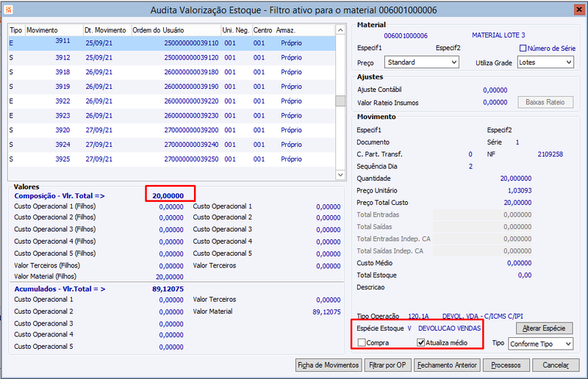This screenshot has height=379, width=588.
Task: Enable the Número de Série checkbox
Action: 523,48
